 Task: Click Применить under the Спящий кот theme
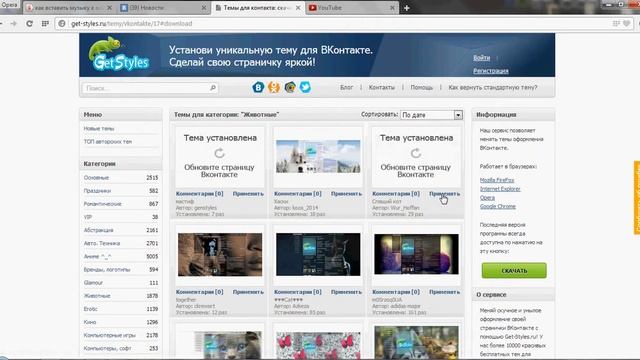click(x=444, y=194)
